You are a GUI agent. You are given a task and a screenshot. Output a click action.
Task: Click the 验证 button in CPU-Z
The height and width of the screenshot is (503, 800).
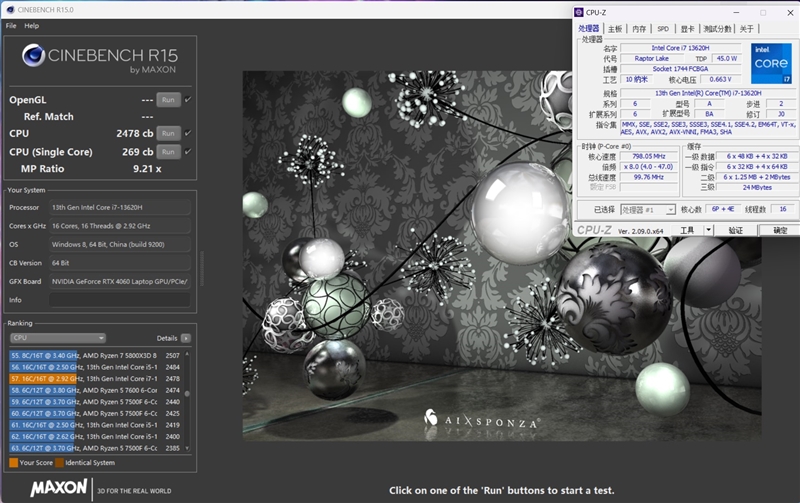point(735,230)
